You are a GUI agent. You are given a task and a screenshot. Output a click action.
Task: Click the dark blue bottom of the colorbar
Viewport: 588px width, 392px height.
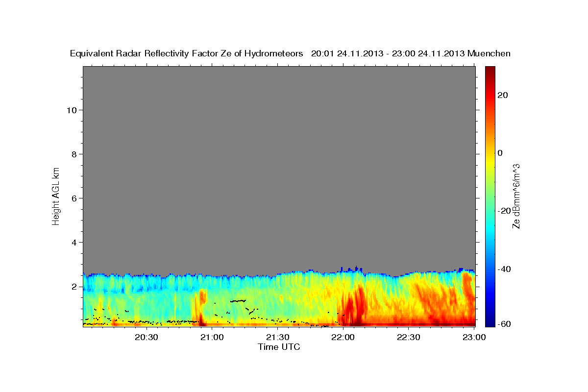[x=490, y=321]
